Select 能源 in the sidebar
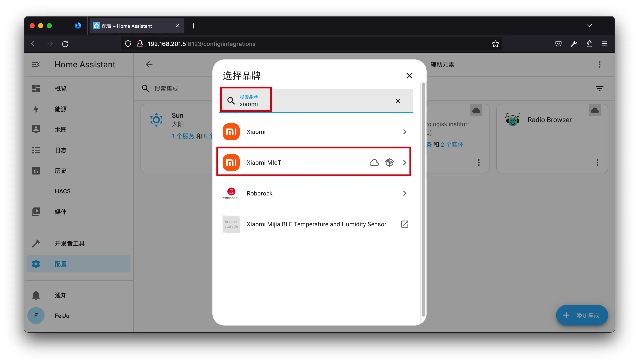The image size is (639, 364). point(79,109)
